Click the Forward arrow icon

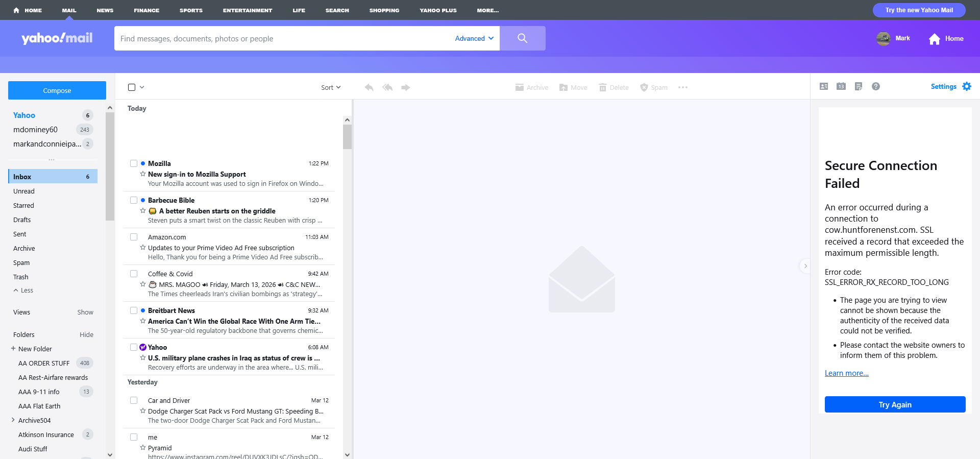tap(406, 88)
